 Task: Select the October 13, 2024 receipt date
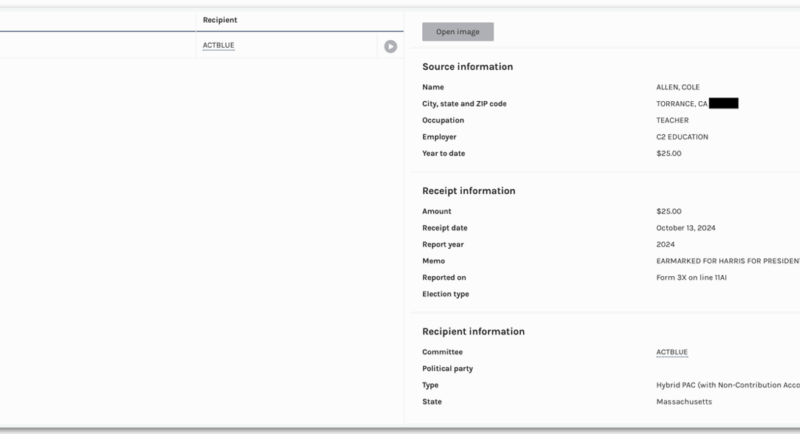[x=686, y=228]
